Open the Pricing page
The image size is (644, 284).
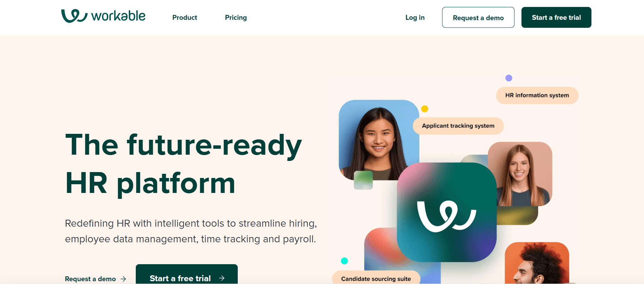(x=236, y=17)
